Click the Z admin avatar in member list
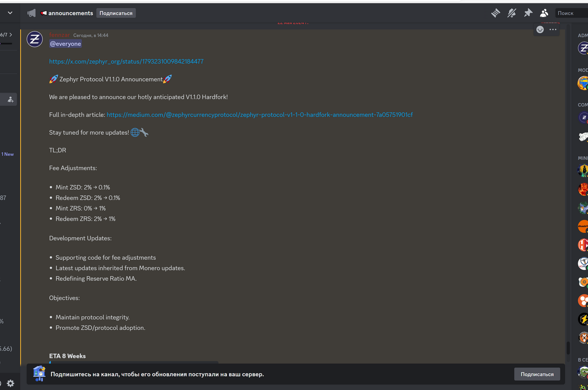 point(583,48)
